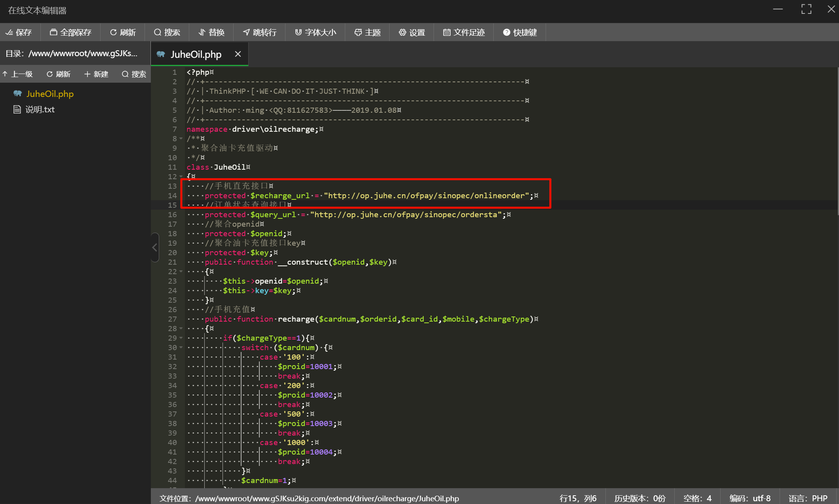Go up one level (上一级) in directory
The height and width of the screenshot is (504, 839).
[x=17, y=74]
